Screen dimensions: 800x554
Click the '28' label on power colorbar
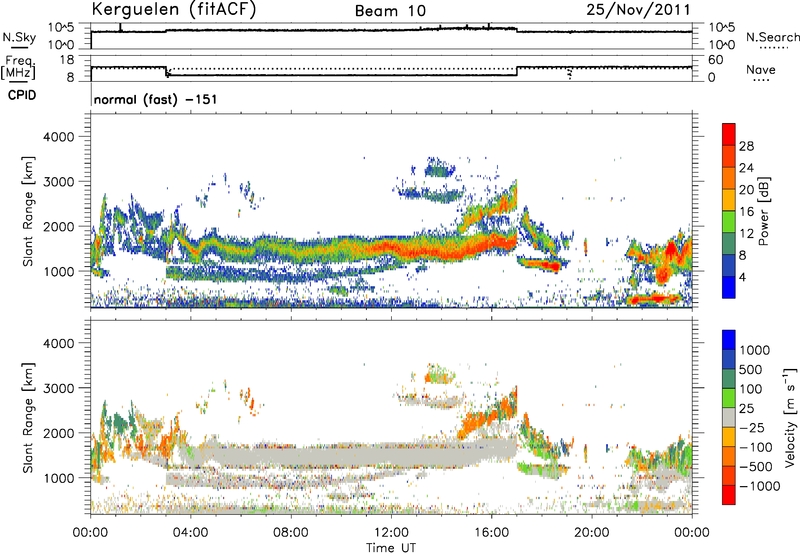[x=746, y=146]
